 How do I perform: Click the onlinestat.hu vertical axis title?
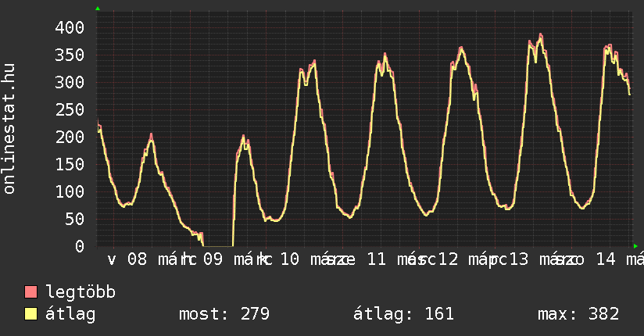click(10, 129)
